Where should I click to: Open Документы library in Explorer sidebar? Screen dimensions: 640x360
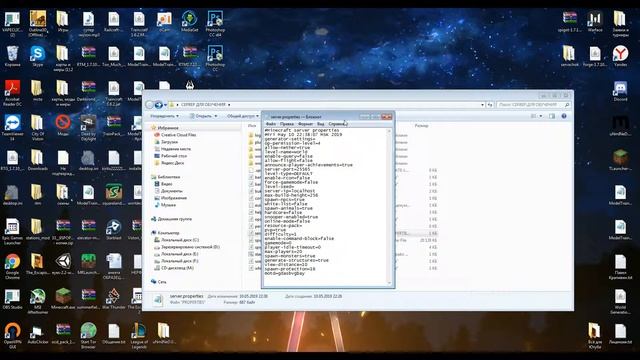171,191
